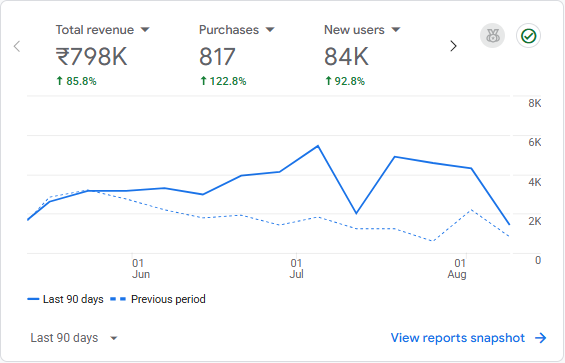The image size is (565, 363).
Task: Click the ₹798K total revenue value
Action: point(92,57)
